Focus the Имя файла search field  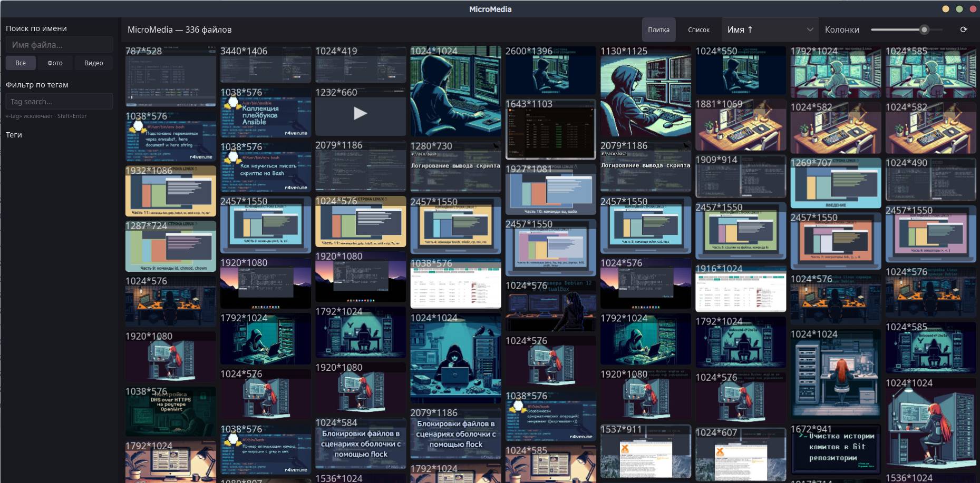pos(60,45)
